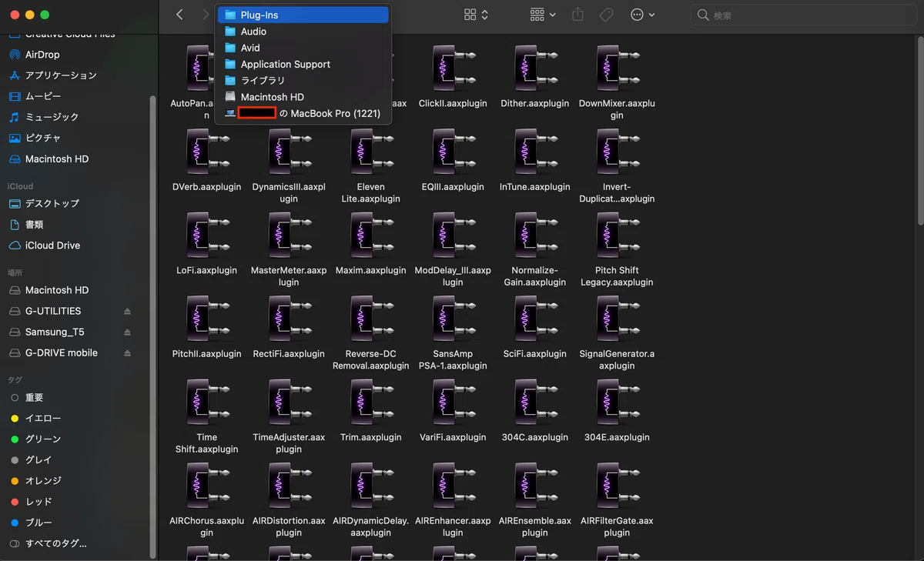The width and height of the screenshot is (924, 561).
Task: Open the Action ellipsis menu dropdown
Action: (x=642, y=15)
